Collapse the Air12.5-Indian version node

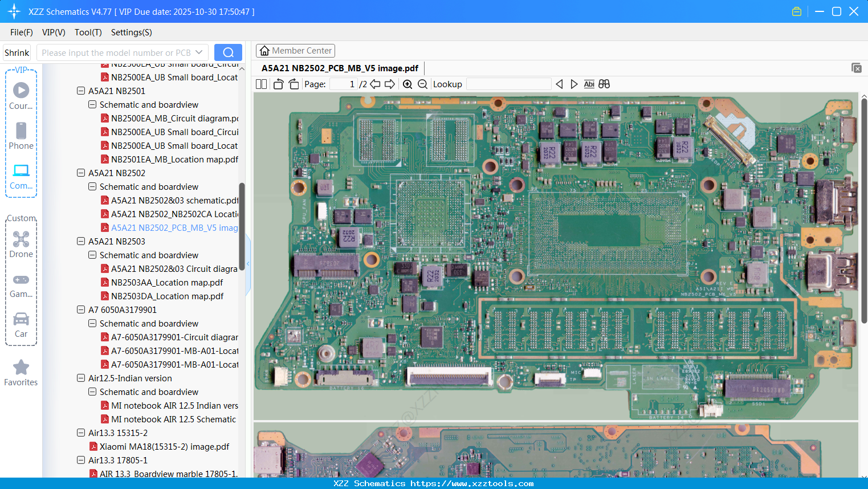click(81, 378)
